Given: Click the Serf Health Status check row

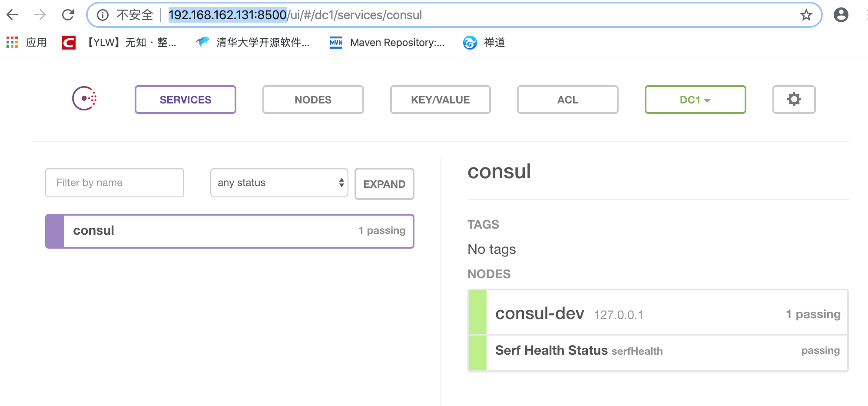Looking at the screenshot, I should [658, 353].
